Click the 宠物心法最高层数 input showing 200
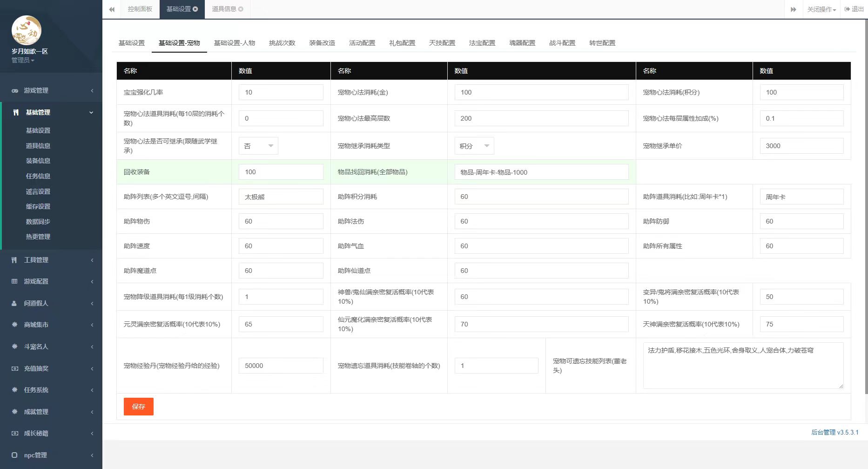Screen dimensions: 868x469 pyautogui.click(x=542, y=118)
